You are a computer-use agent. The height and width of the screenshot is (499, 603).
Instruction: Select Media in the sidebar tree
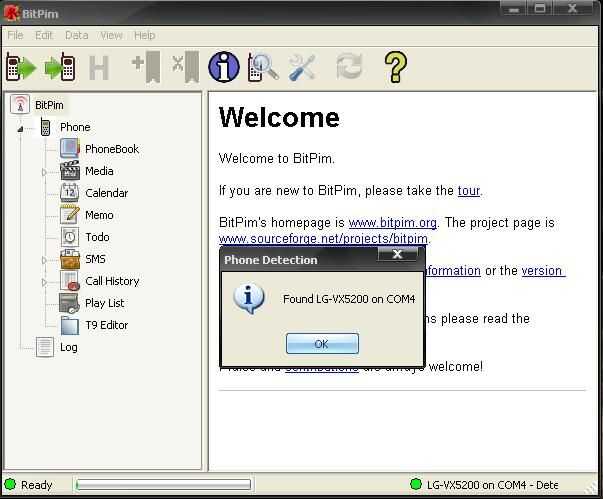[x=99, y=171]
